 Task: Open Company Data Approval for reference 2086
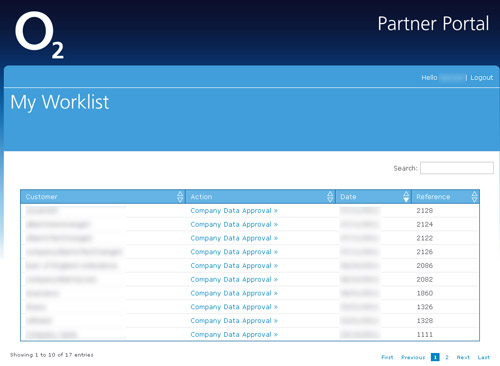tap(234, 266)
